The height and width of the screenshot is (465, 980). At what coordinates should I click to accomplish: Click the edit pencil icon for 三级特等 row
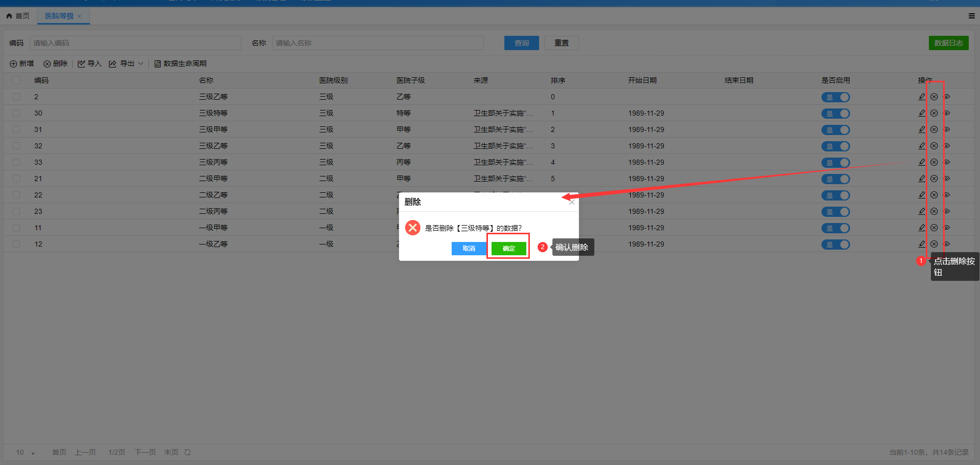pyautogui.click(x=922, y=113)
